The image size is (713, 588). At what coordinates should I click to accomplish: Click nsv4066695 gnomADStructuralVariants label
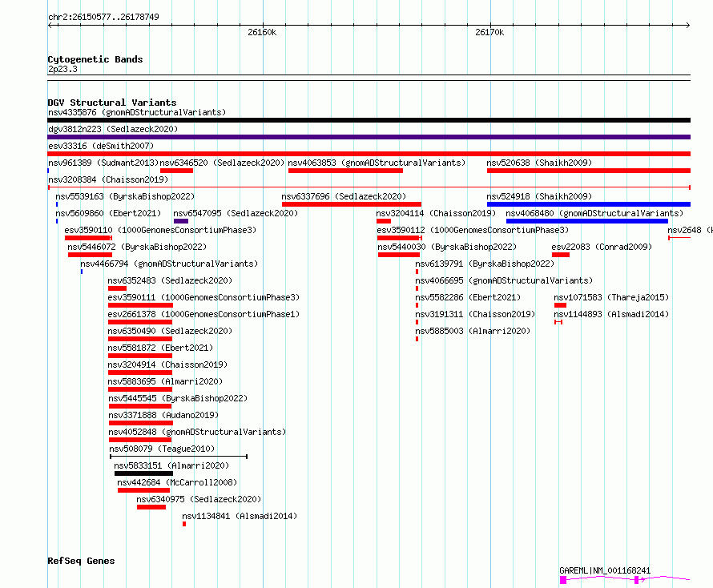[504, 280]
